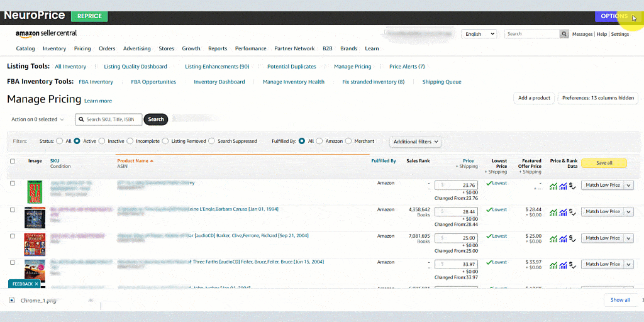The height and width of the screenshot is (322, 644).
Task: Click the dollar checkmark icon in second row
Action: (572, 213)
